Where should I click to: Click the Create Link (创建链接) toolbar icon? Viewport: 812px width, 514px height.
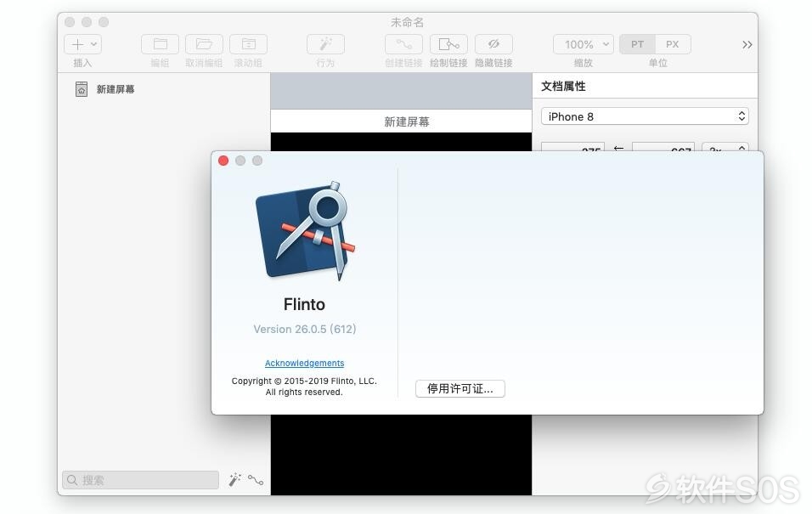click(x=404, y=44)
